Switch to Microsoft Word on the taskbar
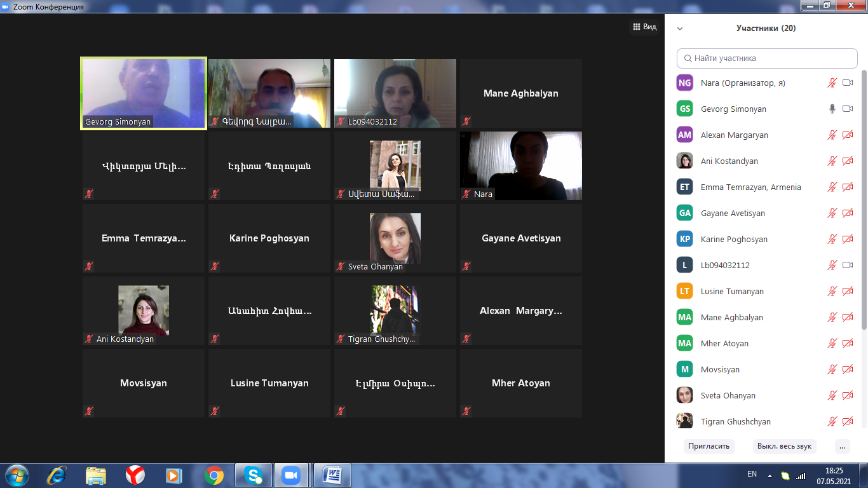Screen dimensions: 868x488 pos(332,475)
